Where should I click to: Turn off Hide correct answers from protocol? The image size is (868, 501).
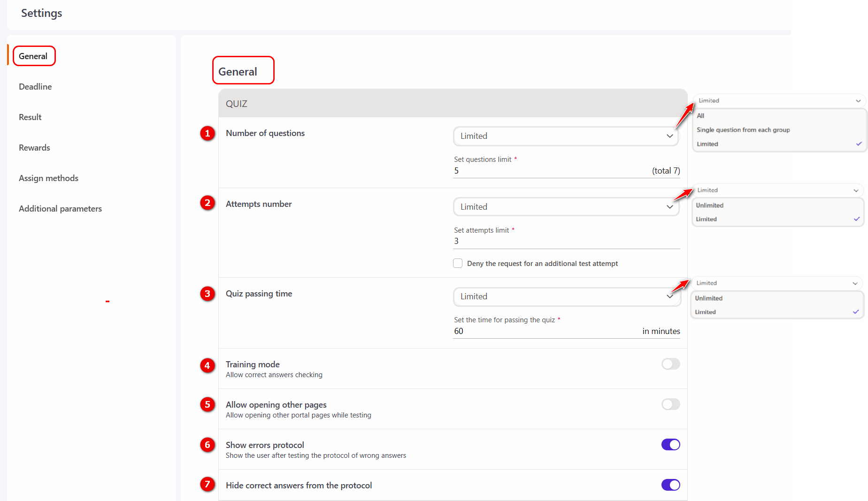point(670,485)
